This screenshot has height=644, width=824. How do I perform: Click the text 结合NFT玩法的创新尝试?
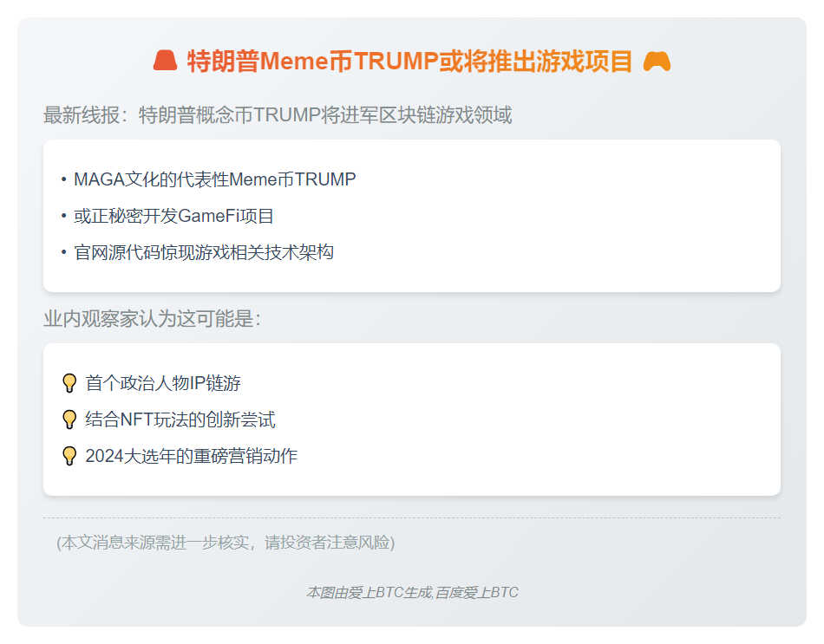click(180, 420)
